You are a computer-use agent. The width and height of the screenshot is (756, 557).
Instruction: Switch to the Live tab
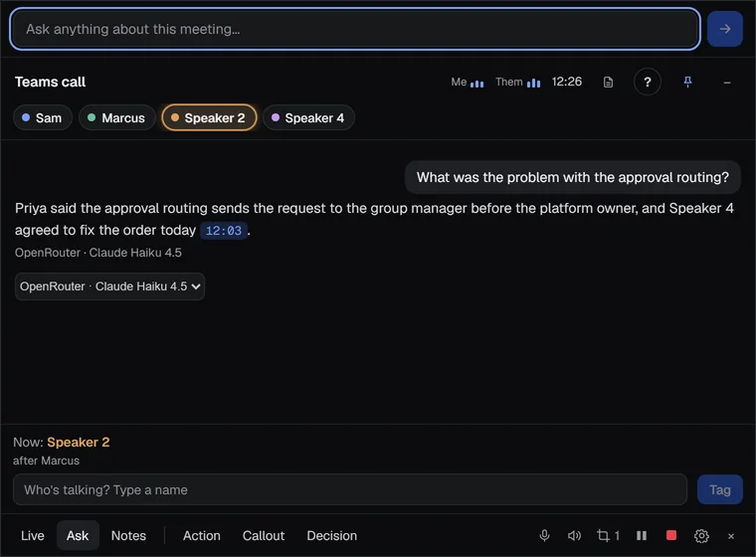(32, 535)
